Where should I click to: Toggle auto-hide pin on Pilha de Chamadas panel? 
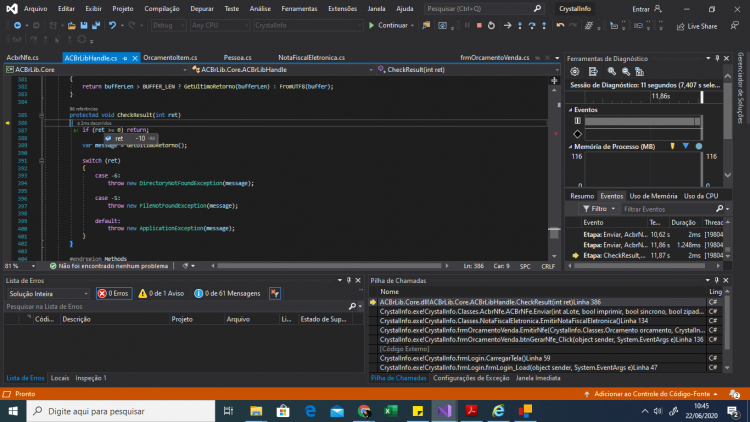coord(717,280)
